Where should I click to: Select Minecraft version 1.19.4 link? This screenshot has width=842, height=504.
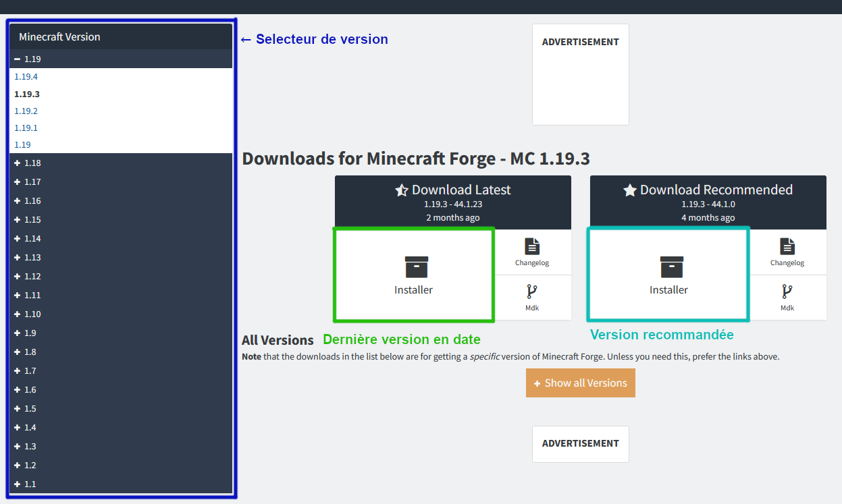26,77
